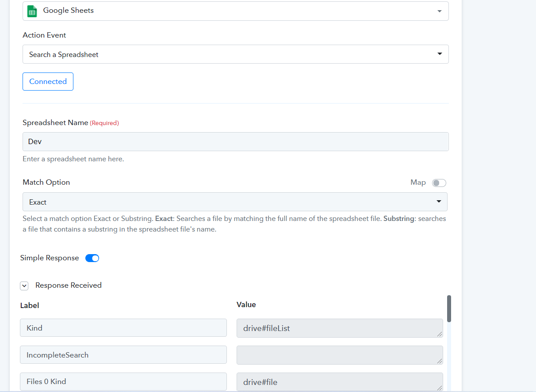Click the drive#fileList value field
Viewport: 536px width, 392px height.
click(x=340, y=328)
